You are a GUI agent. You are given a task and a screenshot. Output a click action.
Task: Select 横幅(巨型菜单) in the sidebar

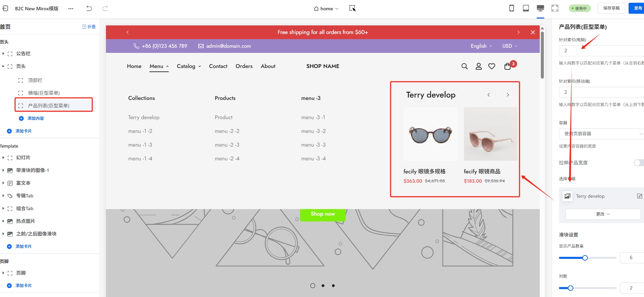[44, 93]
